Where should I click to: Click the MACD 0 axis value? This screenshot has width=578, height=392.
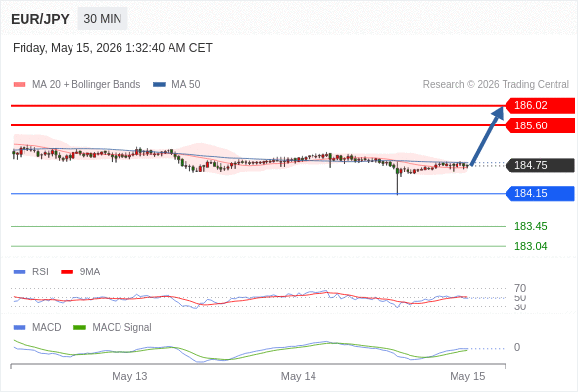(x=517, y=347)
